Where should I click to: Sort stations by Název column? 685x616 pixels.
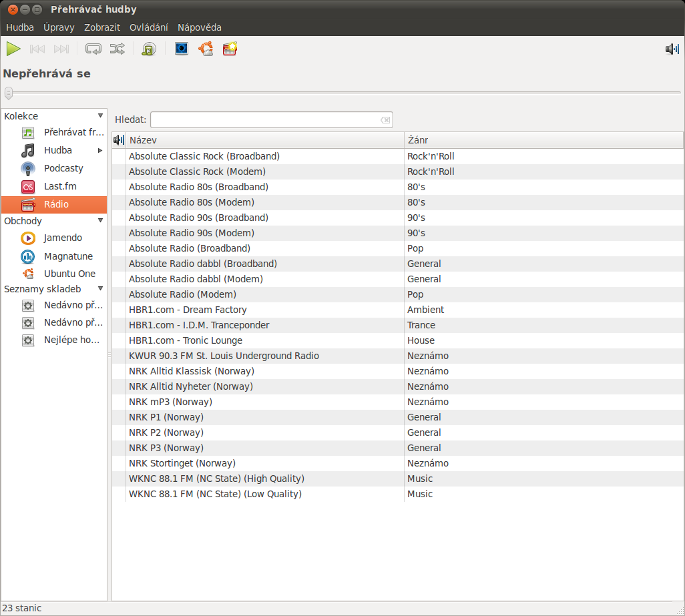pyautogui.click(x=265, y=140)
